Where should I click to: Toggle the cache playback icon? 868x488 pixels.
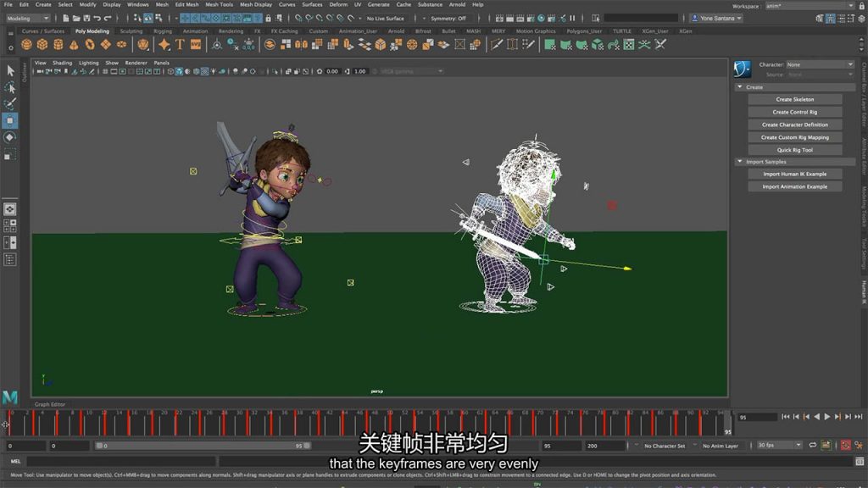click(826, 446)
